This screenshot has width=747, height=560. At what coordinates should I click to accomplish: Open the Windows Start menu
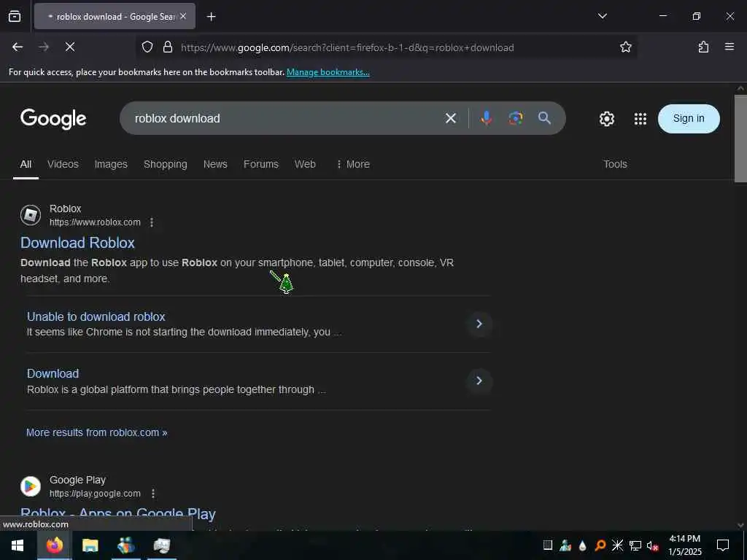click(x=18, y=545)
